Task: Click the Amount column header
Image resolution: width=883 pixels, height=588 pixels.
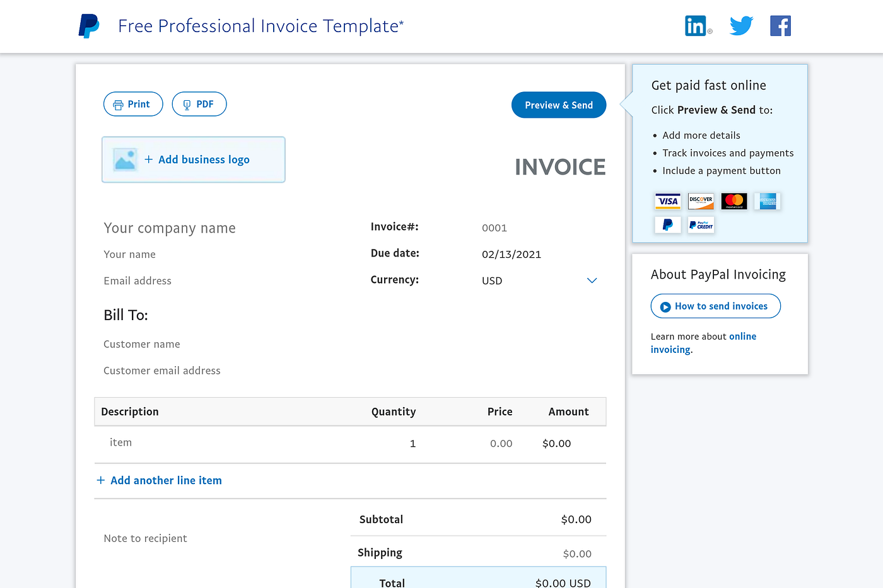Action: click(x=568, y=412)
